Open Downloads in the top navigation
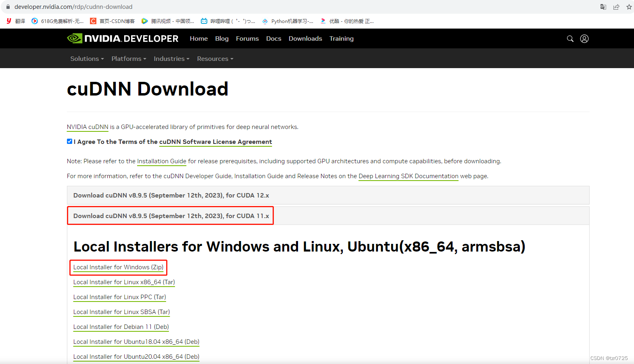This screenshot has width=634, height=364. (305, 38)
